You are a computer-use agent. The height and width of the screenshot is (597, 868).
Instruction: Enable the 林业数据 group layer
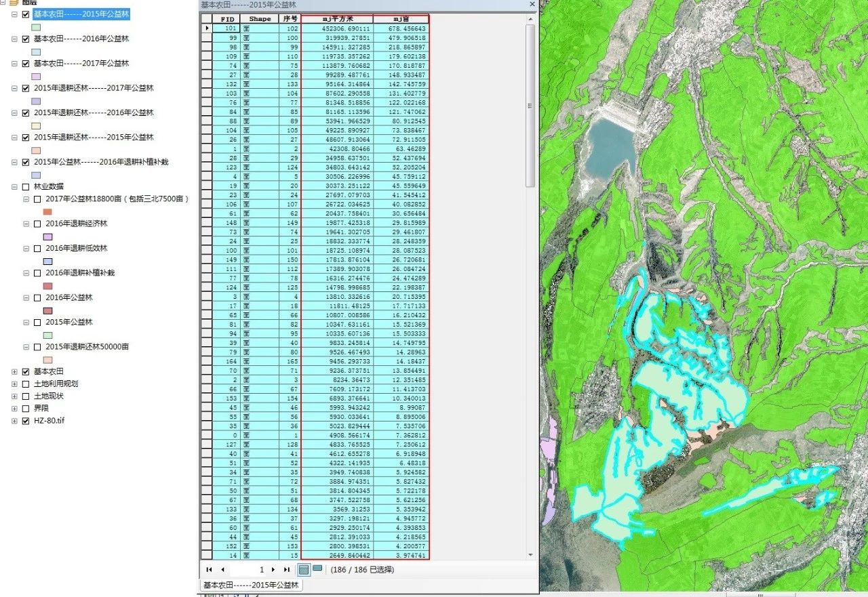click(x=26, y=187)
